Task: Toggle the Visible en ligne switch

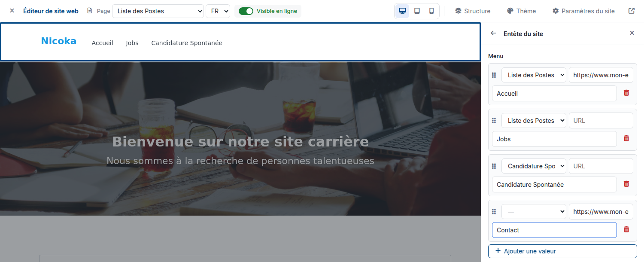Action: coord(246,11)
